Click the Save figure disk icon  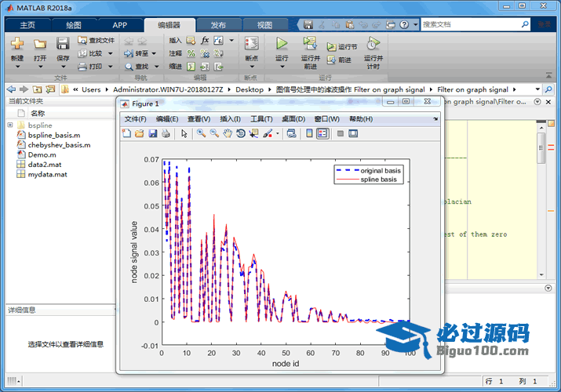coord(152,133)
